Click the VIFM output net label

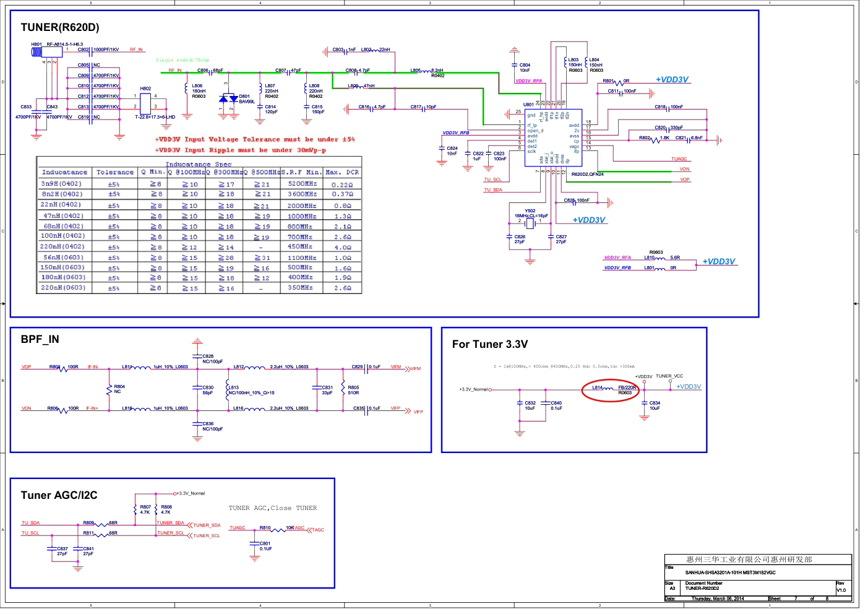point(396,367)
